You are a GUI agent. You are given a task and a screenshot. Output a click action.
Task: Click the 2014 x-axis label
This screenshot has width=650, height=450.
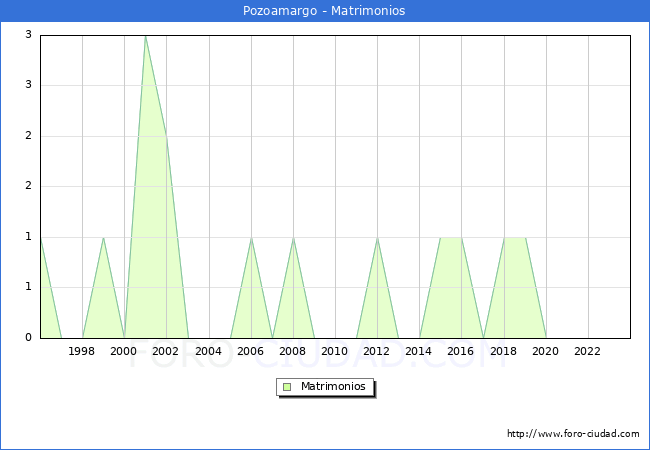point(419,351)
